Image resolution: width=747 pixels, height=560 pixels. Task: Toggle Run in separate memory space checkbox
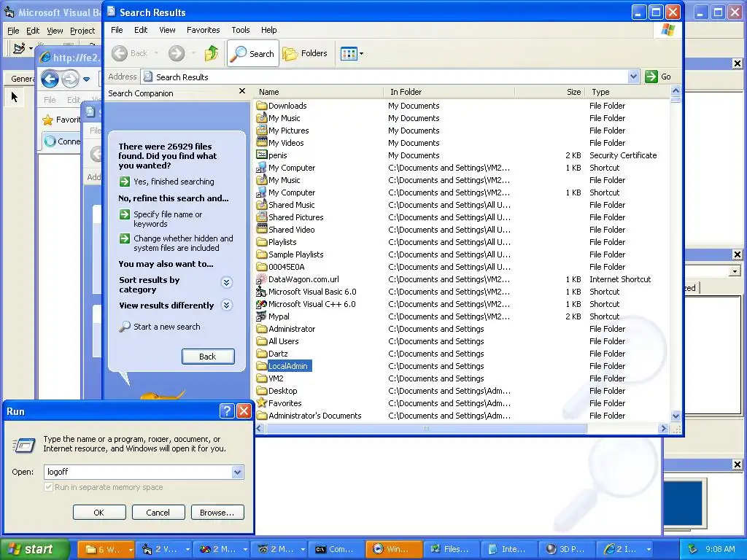coord(48,487)
